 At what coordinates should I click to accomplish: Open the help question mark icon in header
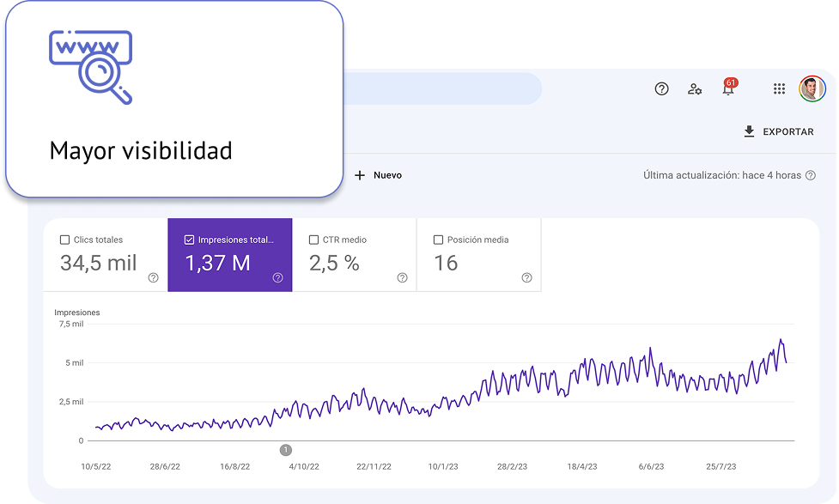661,88
